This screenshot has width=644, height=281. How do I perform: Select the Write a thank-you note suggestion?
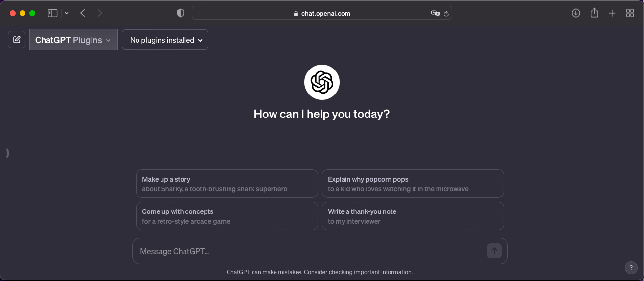[413, 216]
